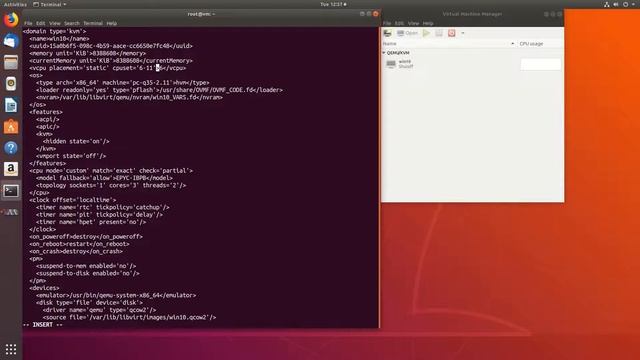Create a new virtual machine in Virt Manager
This screenshot has height=360, width=640.
[x=387, y=33]
